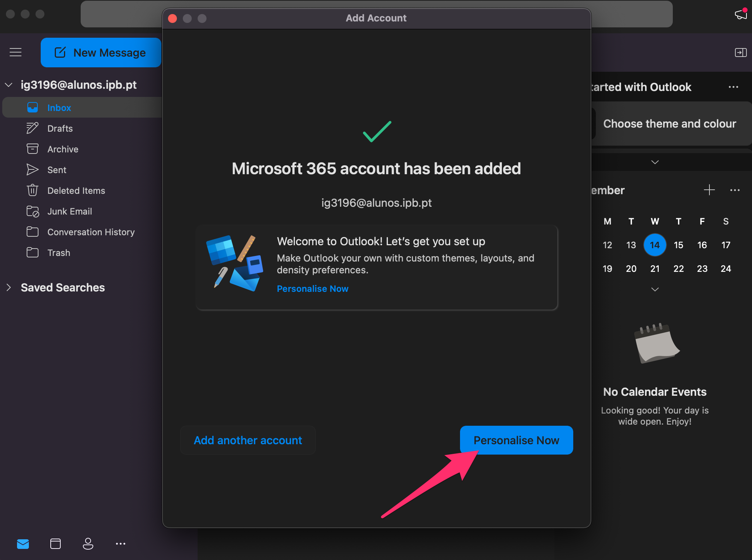Select day 21 in mini calendar
Image resolution: width=752 pixels, height=560 pixels.
(655, 269)
